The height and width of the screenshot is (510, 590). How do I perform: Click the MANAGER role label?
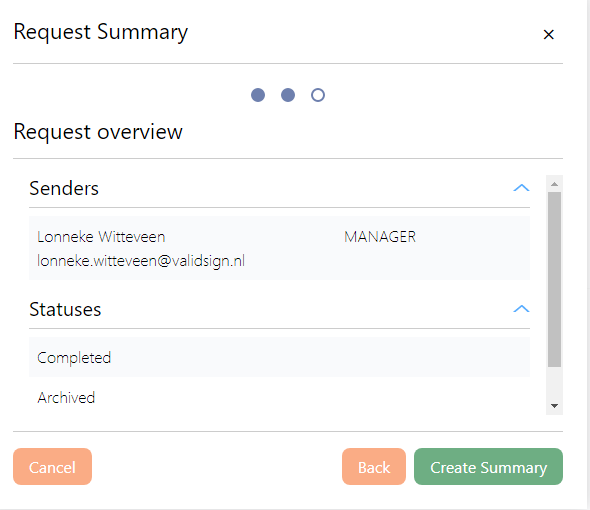pos(380,237)
